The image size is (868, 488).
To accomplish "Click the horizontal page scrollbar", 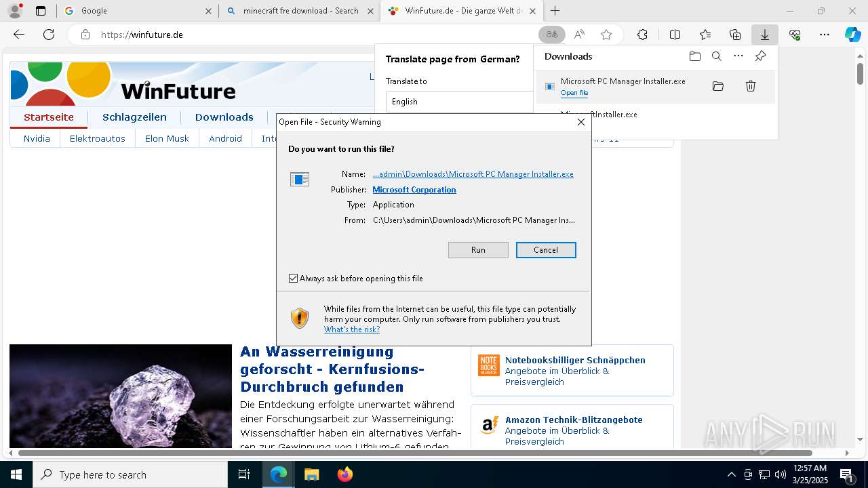I will click(415, 453).
